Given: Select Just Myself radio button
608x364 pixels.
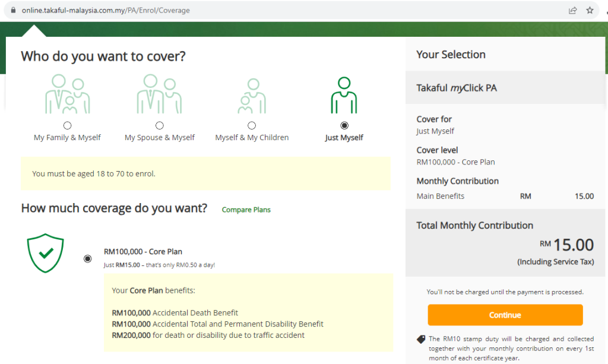Looking at the screenshot, I should (x=344, y=126).
